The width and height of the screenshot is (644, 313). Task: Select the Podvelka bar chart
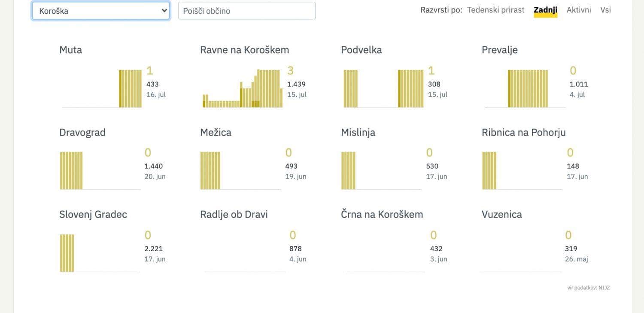[x=383, y=88]
